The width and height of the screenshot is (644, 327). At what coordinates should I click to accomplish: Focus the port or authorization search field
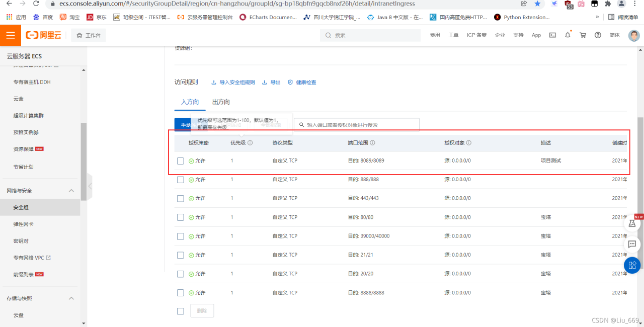[357, 125]
